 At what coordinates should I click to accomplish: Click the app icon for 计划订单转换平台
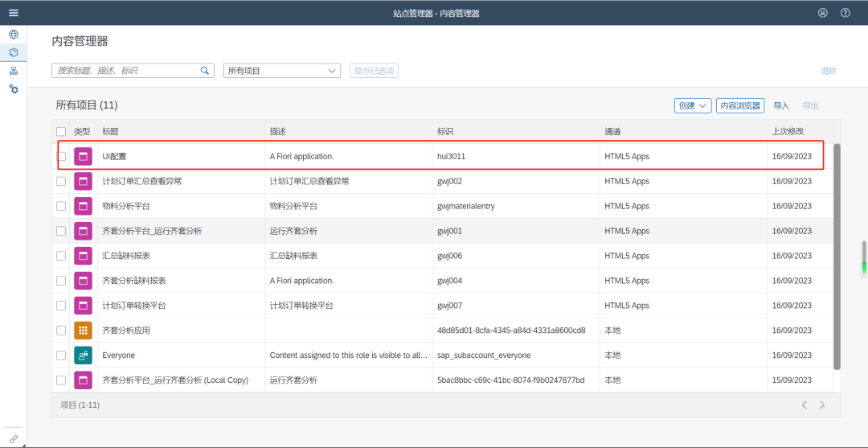[x=83, y=306]
